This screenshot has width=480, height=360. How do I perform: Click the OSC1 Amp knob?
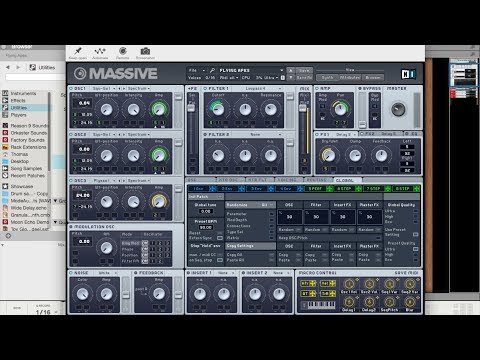pos(159,109)
